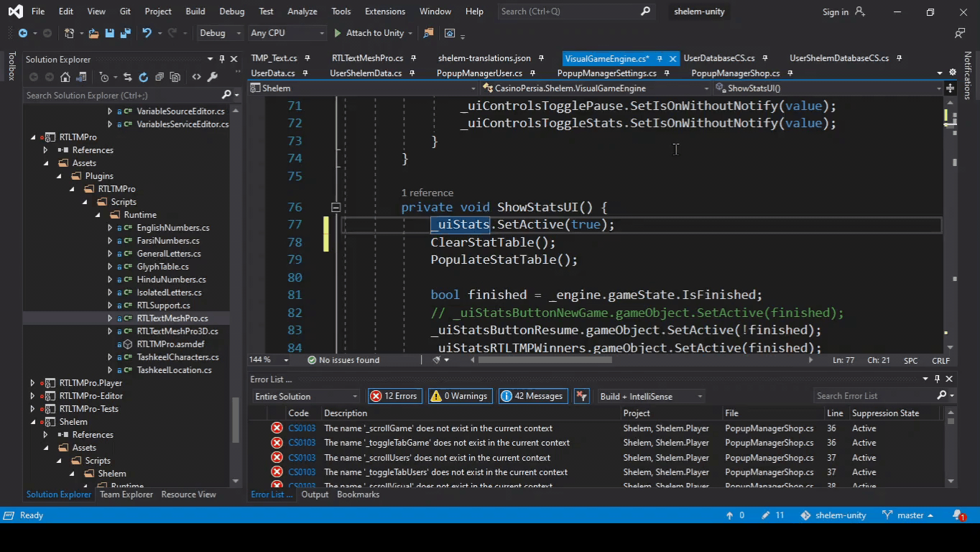Click Attach to Unity button
980x552 pixels.
click(369, 33)
